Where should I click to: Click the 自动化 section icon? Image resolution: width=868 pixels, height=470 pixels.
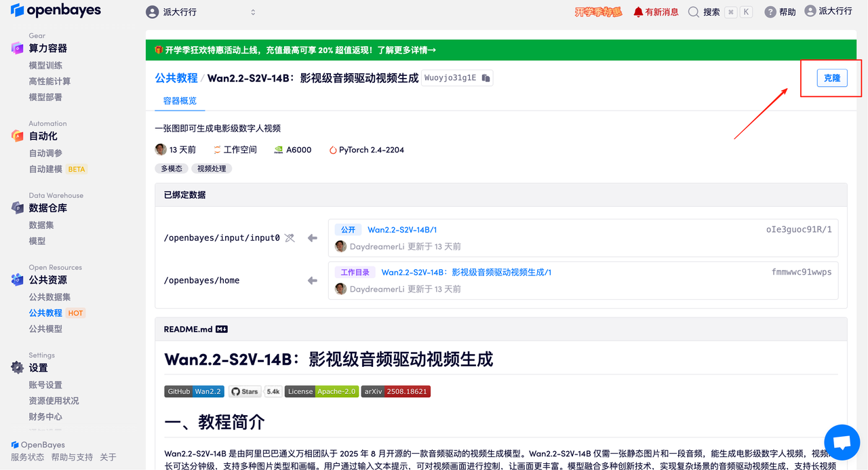pos(17,136)
